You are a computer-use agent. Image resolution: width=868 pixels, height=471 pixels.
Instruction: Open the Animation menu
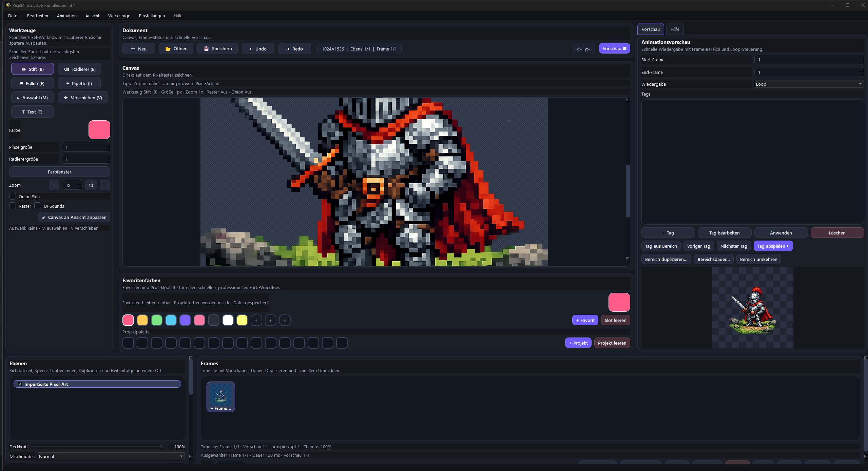(66, 16)
